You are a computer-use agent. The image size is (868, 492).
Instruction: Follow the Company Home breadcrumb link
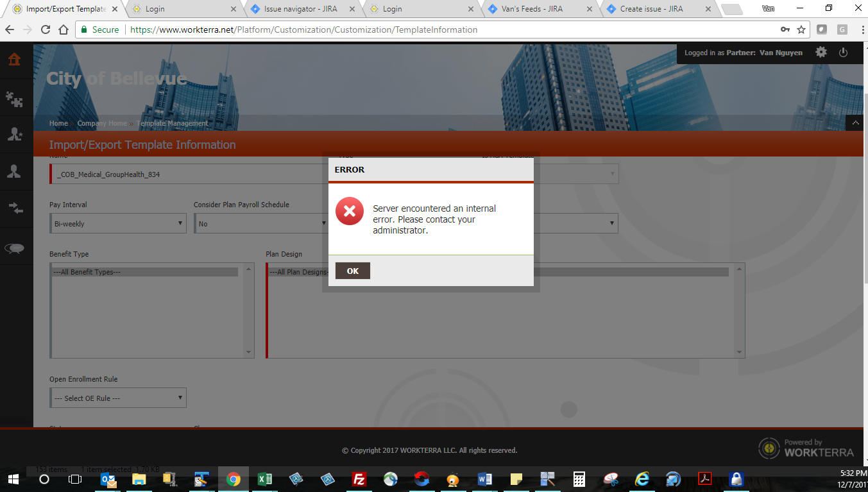click(x=102, y=123)
